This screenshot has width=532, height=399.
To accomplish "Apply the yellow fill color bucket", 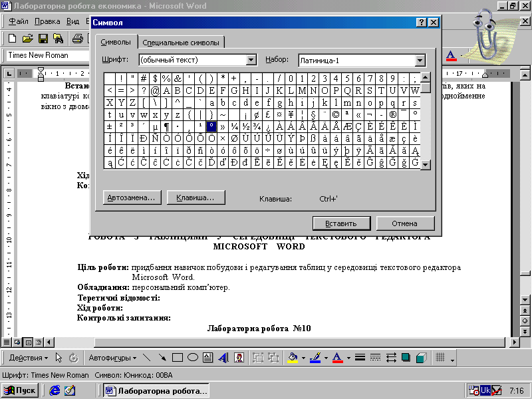I will 293,358.
